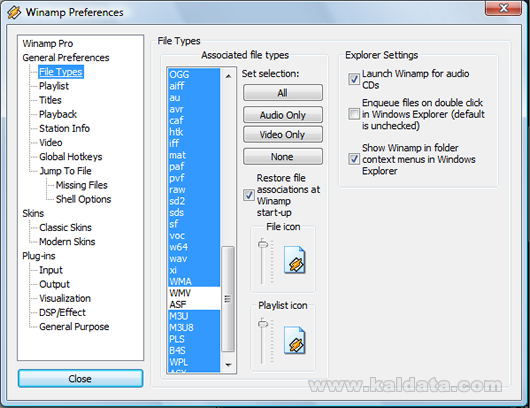530x408 pixels.
Task: Click the Close button at bottom left
Action: click(x=80, y=379)
